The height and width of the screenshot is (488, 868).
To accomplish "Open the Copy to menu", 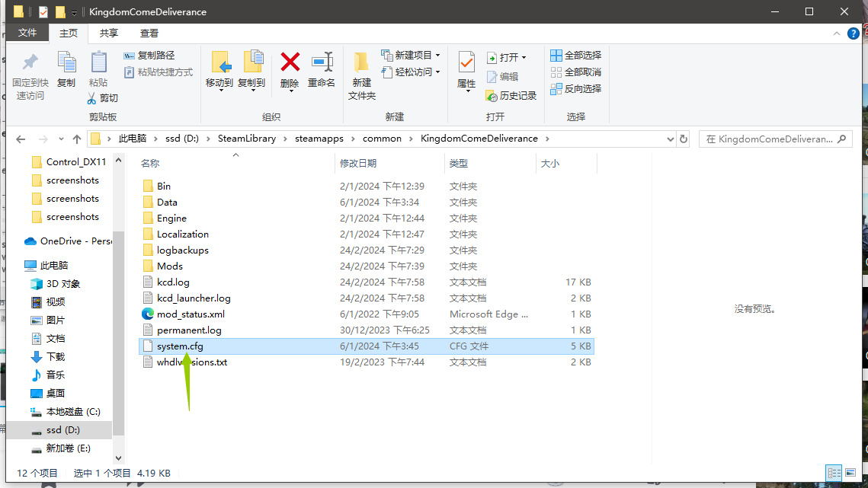I will (x=252, y=71).
